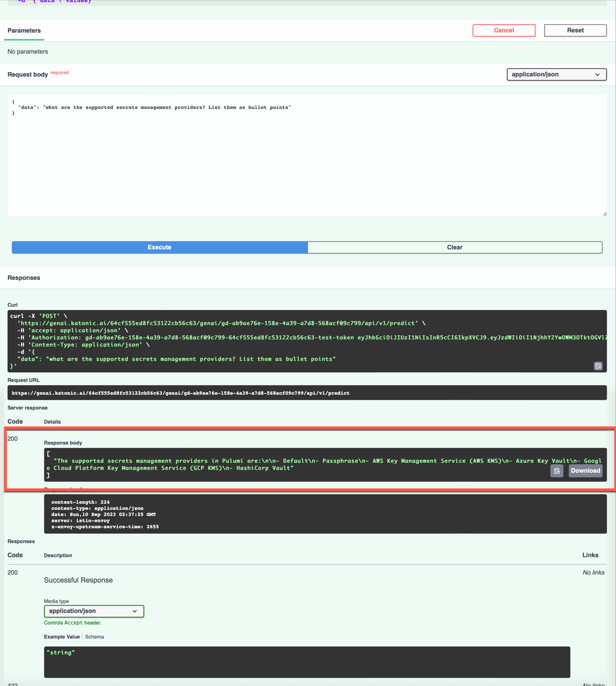Click the content-type: application/json response header

(x=97, y=508)
